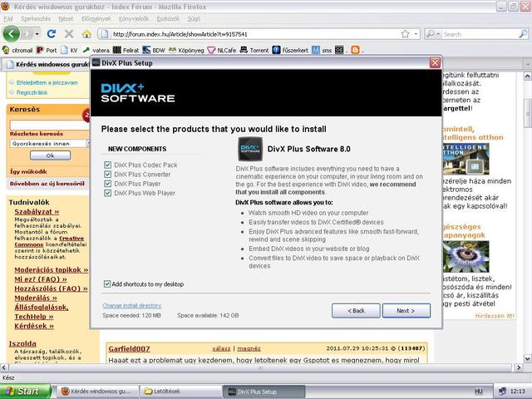Open the citromail bookmark

click(x=17, y=50)
